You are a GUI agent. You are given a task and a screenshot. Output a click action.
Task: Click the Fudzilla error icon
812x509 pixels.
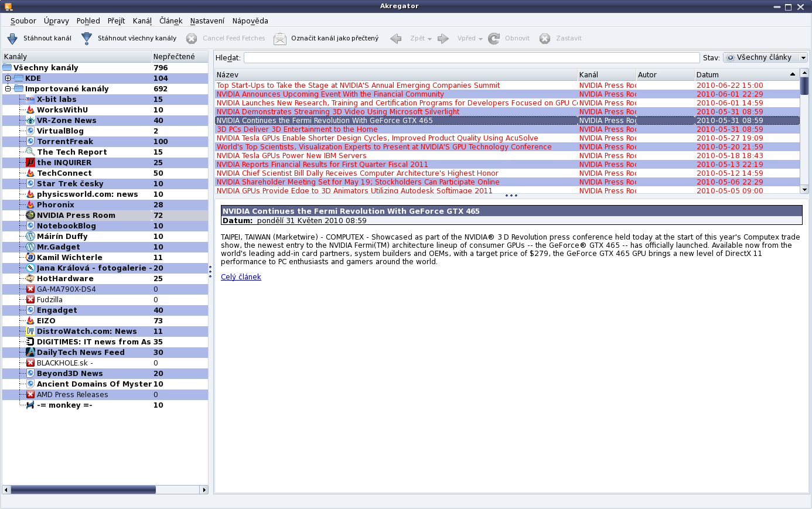click(x=30, y=300)
